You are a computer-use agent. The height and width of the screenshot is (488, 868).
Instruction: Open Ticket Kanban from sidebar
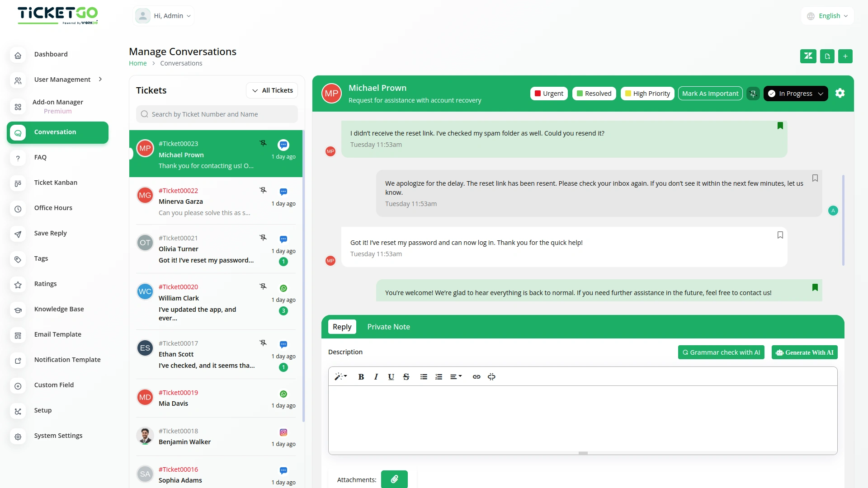pos(56,183)
